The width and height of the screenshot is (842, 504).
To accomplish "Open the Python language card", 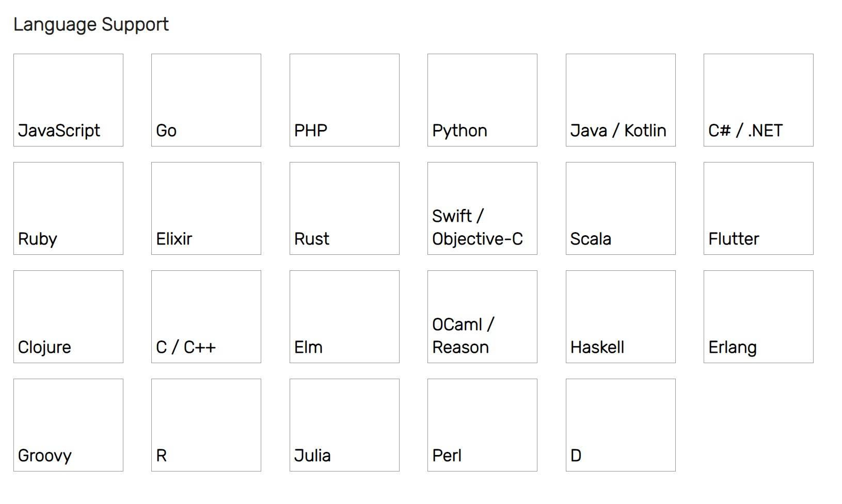I will click(x=482, y=100).
